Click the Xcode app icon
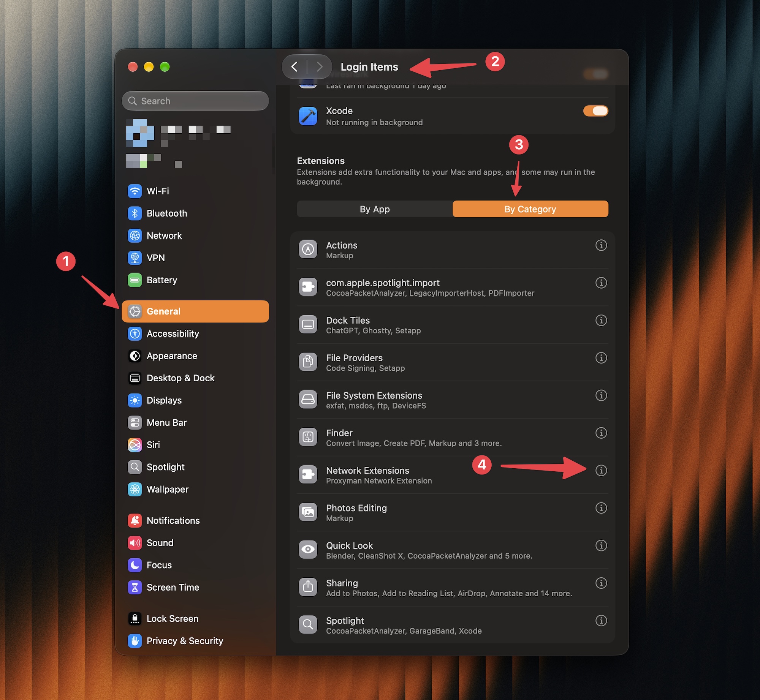This screenshot has height=700, width=760. (x=308, y=116)
